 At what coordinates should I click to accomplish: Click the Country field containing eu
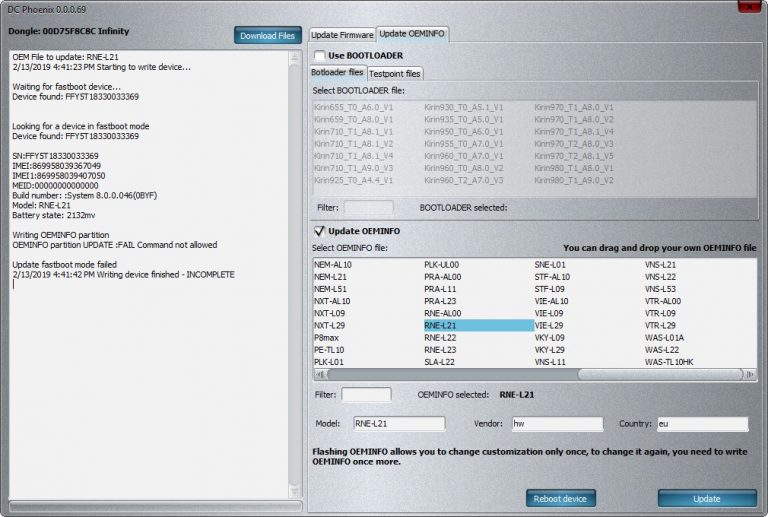[x=702, y=423]
